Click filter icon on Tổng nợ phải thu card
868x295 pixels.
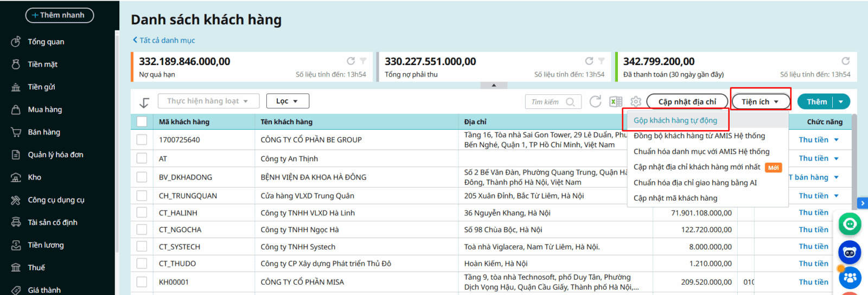pyautogui.click(x=601, y=61)
